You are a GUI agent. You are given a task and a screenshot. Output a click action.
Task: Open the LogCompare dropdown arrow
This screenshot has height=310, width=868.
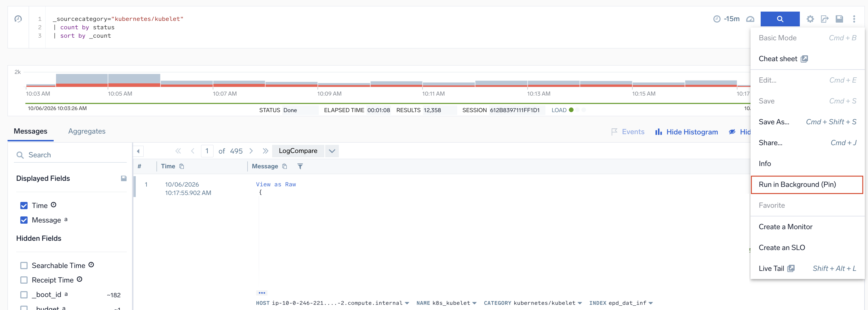[x=332, y=151]
